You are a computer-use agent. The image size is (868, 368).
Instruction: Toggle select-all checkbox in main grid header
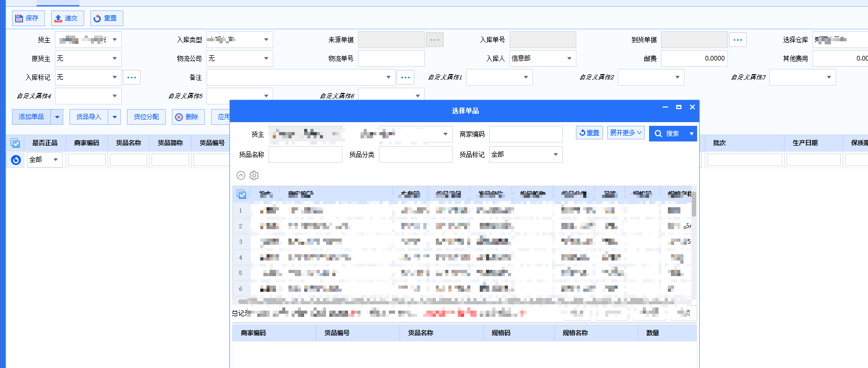click(x=15, y=143)
